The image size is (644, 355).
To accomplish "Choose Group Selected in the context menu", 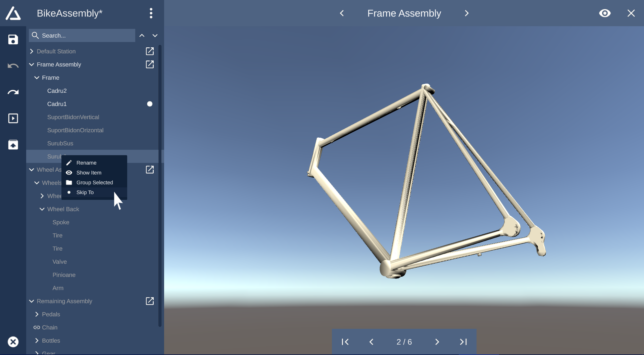I will coord(94,182).
